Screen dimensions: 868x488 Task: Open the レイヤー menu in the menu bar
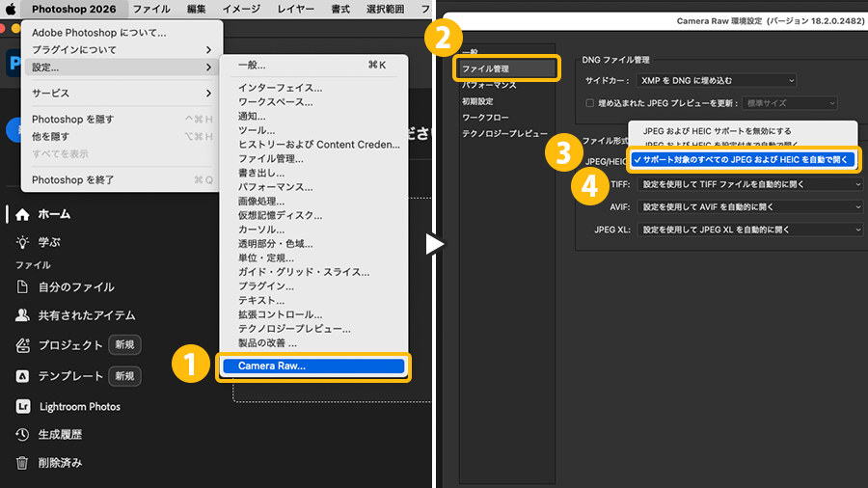coord(296,9)
